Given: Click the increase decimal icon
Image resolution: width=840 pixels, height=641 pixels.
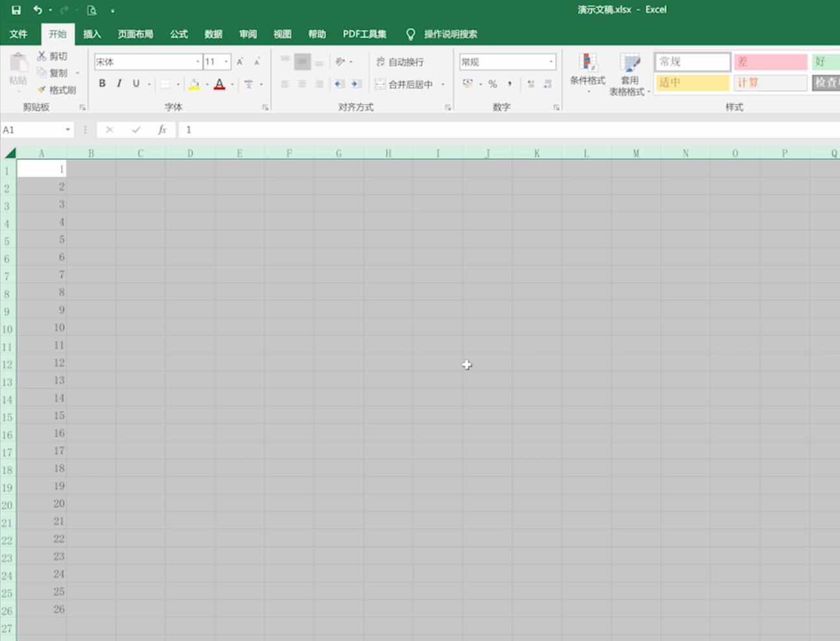Looking at the screenshot, I should [531, 84].
